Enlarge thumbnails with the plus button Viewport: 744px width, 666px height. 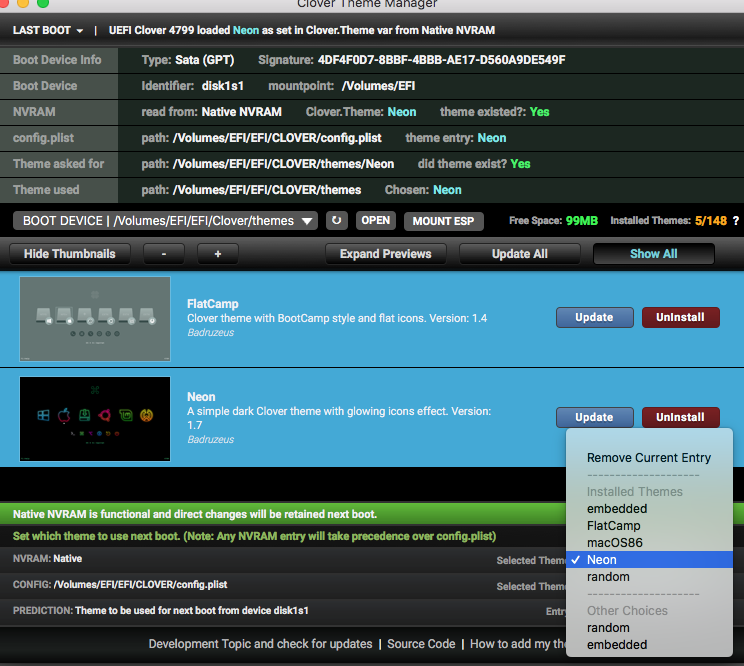(218, 254)
